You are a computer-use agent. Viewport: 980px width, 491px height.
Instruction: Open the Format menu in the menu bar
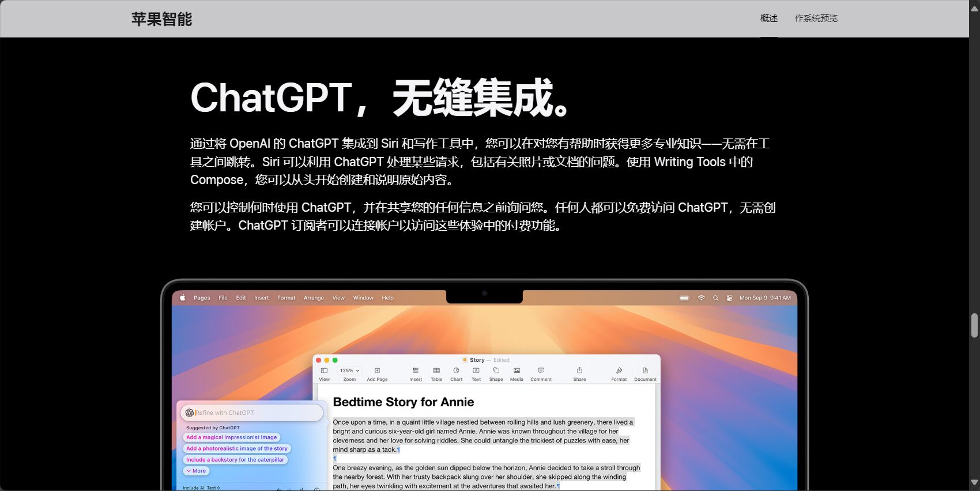[x=286, y=298]
